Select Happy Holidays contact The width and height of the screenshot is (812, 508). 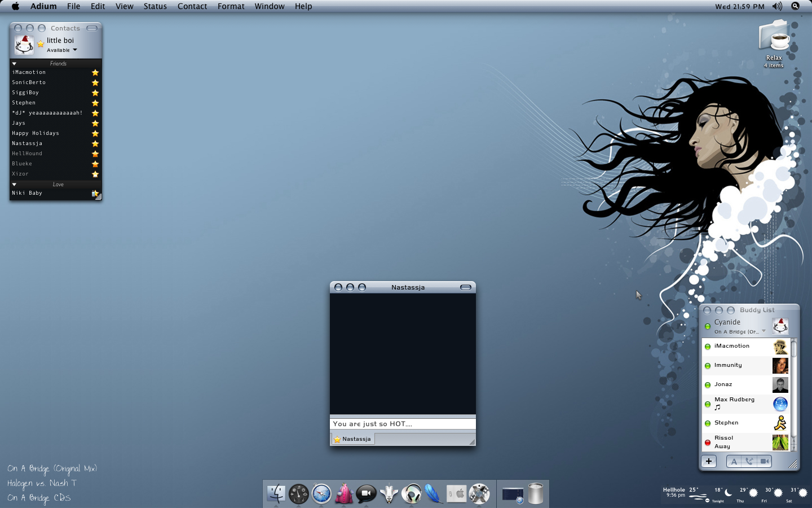[x=55, y=133]
